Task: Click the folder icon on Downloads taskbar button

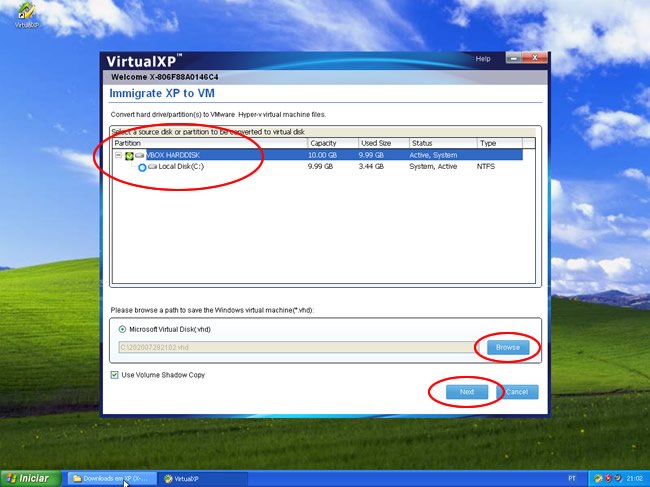Action: pyautogui.click(x=76, y=479)
